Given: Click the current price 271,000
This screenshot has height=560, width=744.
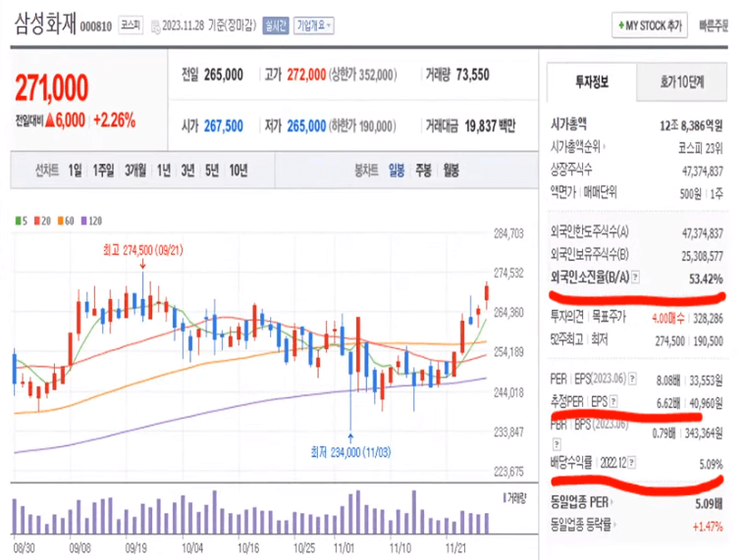Looking at the screenshot, I should click(52, 87).
